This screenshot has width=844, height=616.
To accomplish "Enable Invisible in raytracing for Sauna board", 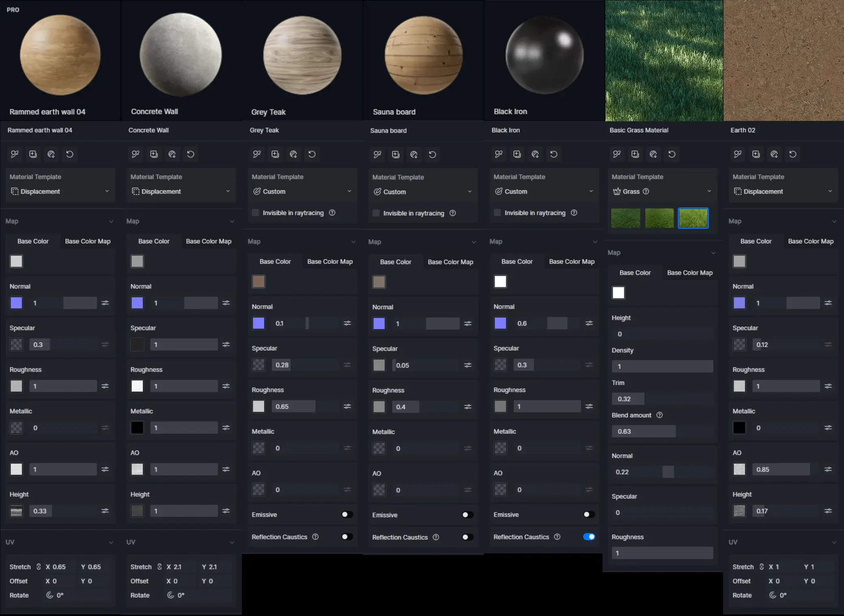I will (x=376, y=213).
